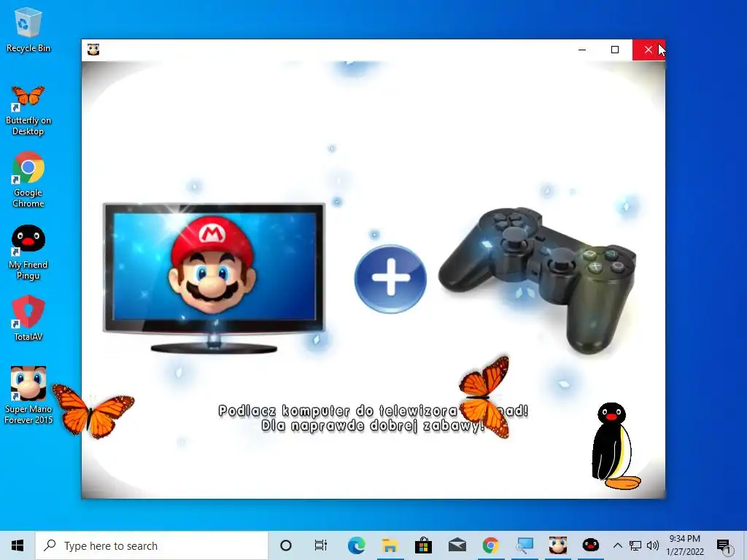Open the network status tray icon
The height and width of the screenshot is (560, 747).
(635, 545)
